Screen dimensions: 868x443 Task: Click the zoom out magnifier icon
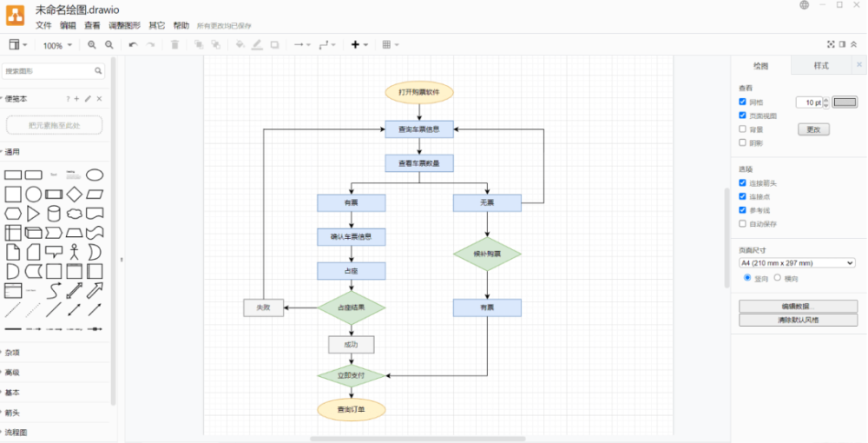tap(109, 45)
